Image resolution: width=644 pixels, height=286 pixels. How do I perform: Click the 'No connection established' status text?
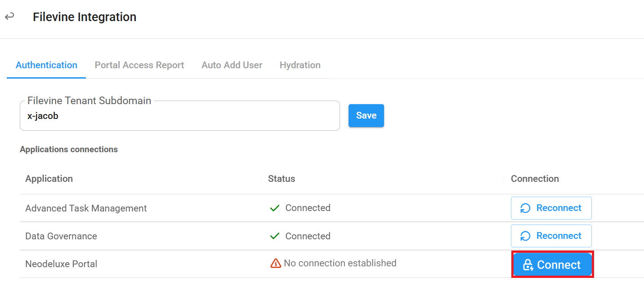tap(340, 263)
